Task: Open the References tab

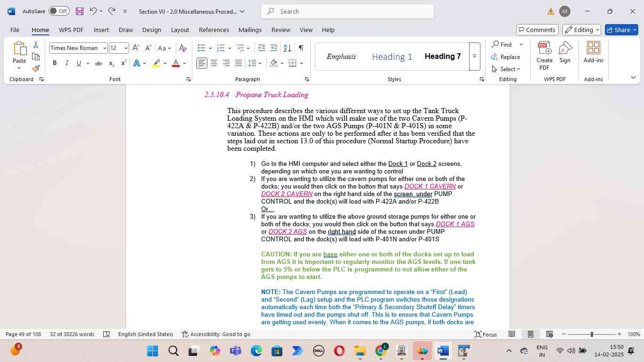Action: (214, 30)
